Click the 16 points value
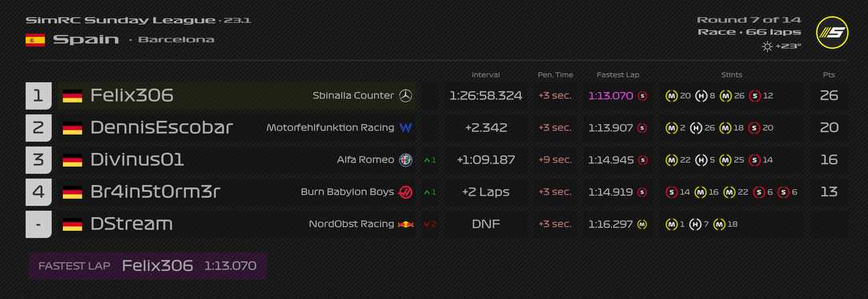This screenshot has height=299, width=868. [829, 160]
